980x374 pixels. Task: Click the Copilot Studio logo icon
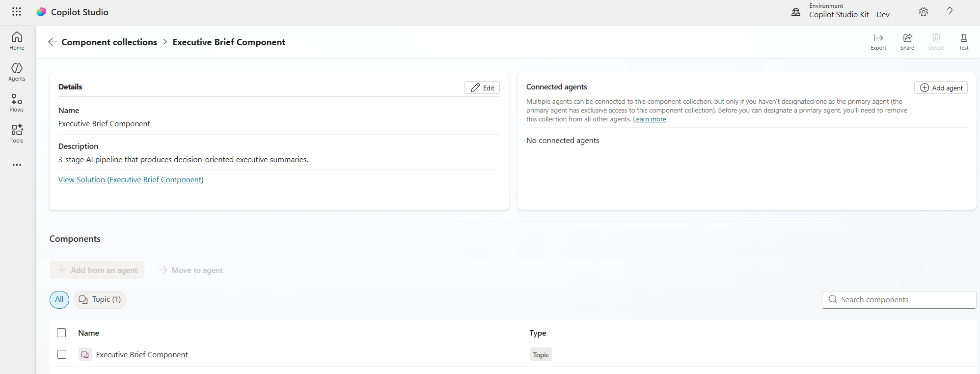tap(41, 12)
